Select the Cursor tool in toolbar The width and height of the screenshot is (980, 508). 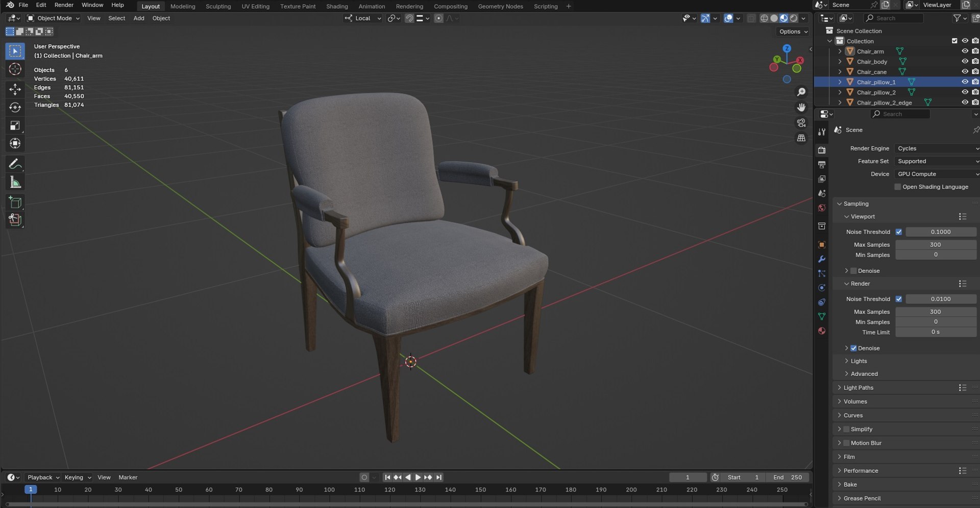(15, 69)
